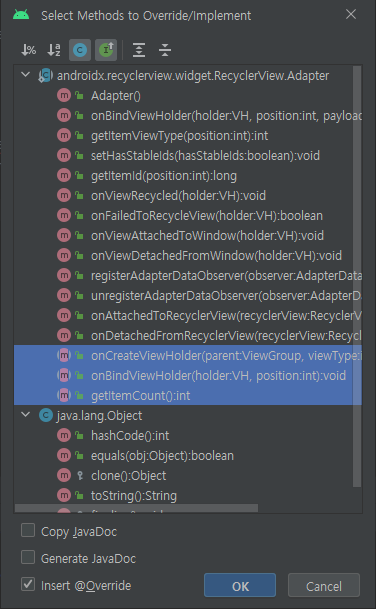Select unregisterAdapterDataObserver method

[188, 296]
